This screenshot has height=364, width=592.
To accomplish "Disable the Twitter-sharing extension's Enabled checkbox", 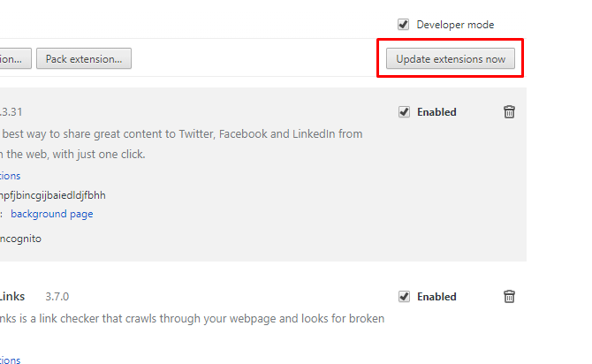I will 404,112.
